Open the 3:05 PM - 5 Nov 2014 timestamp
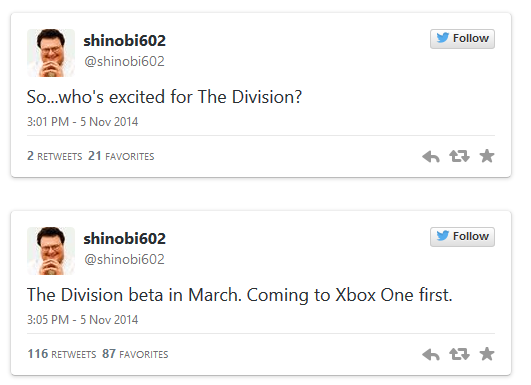 (83, 320)
